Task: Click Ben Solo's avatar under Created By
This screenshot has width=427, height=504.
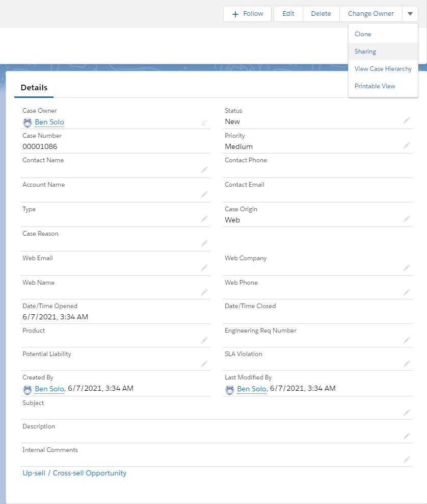Action: click(27, 389)
